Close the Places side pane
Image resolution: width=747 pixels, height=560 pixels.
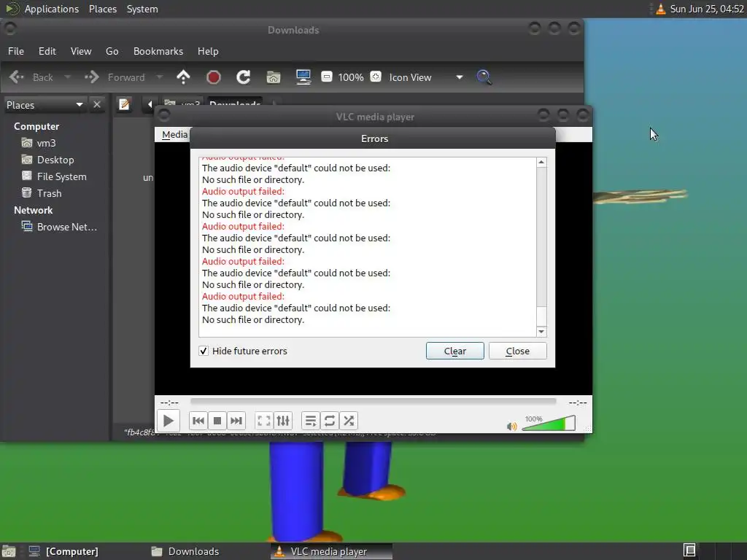97,105
